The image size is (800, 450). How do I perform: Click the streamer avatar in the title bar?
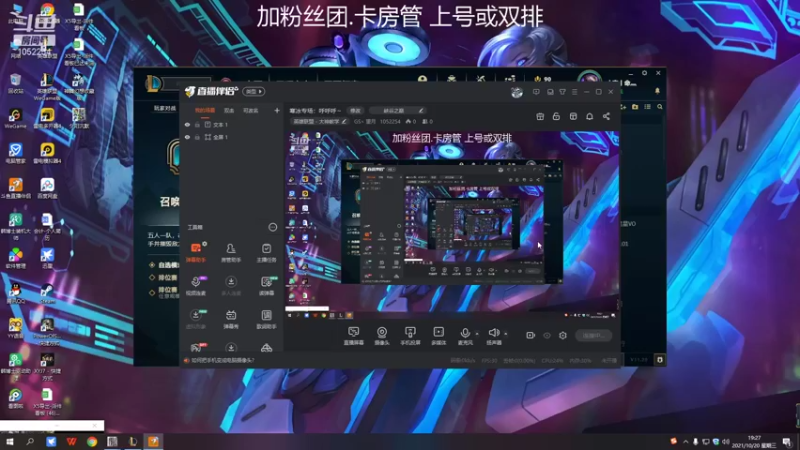[x=517, y=92]
